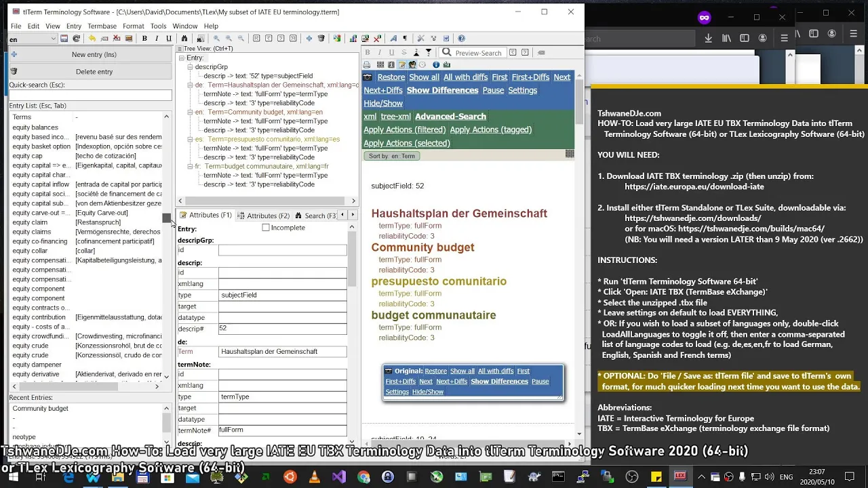Click the Windows Start button
This screenshot has width=868, height=488.
14,477
